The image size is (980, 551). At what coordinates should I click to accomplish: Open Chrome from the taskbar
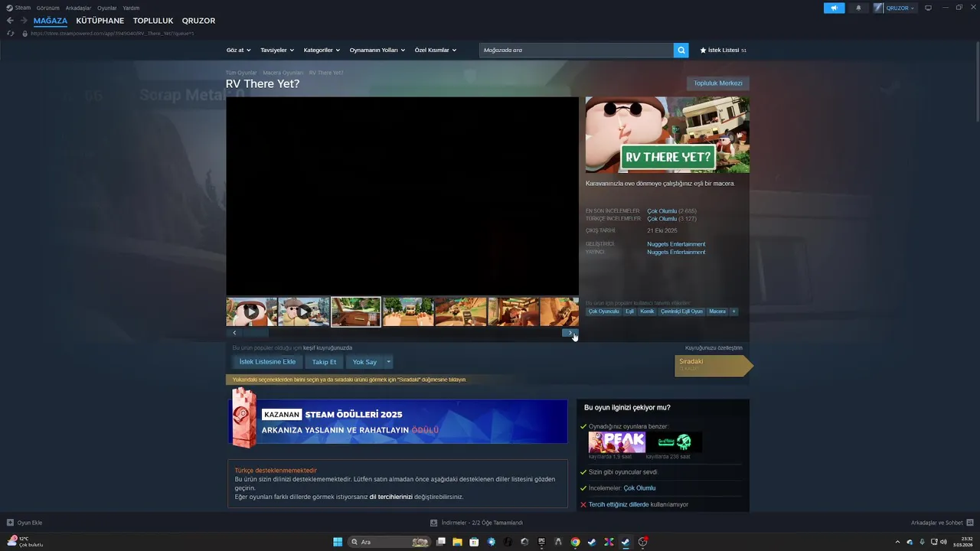click(x=575, y=542)
